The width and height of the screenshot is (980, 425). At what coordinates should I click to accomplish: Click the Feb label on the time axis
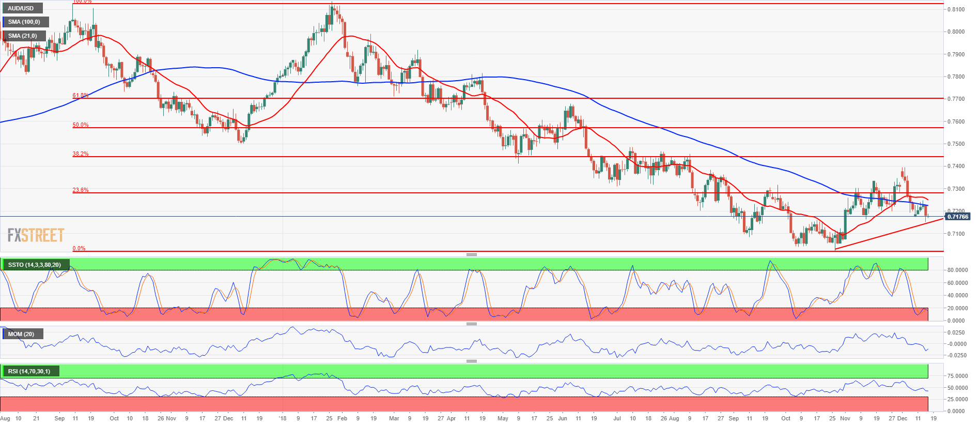coord(342,418)
